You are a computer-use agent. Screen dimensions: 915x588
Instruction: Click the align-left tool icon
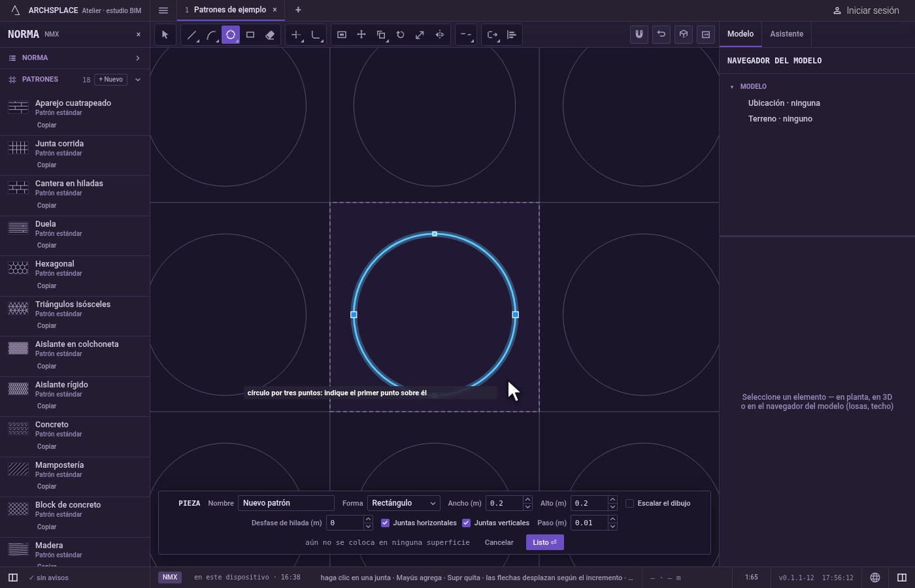point(512,35)
